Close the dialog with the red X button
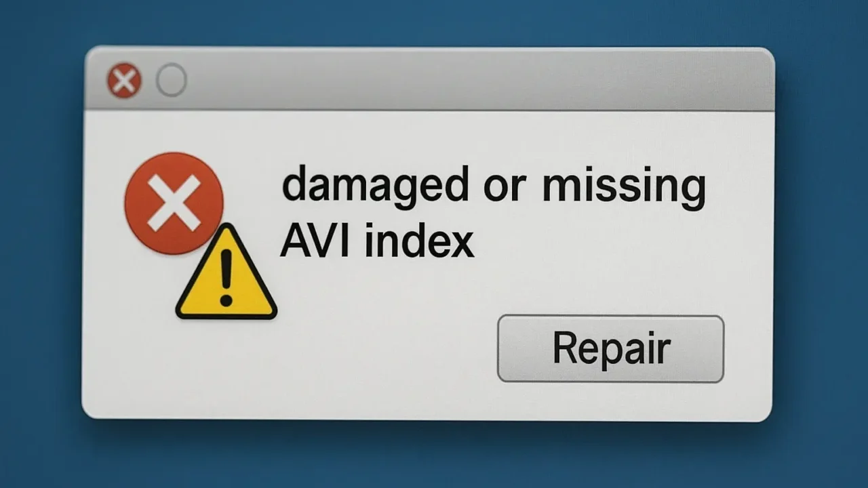The image size is (868, 488). coord(124,81)
